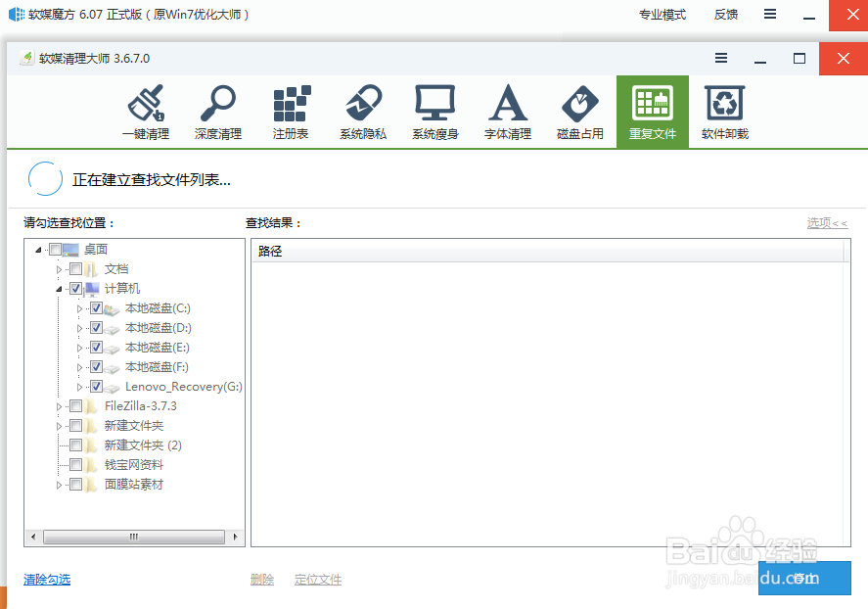
Task: Switch to the 重复文件 tab
Action: [652, 111]
